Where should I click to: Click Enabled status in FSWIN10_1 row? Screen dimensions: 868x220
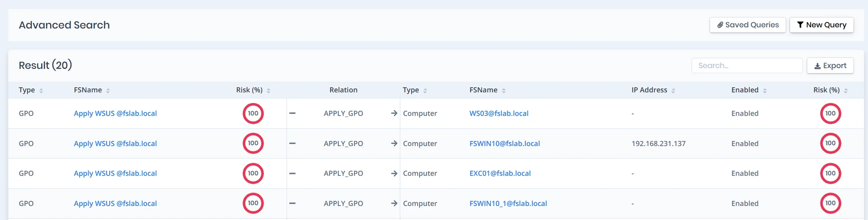(745, 204)
